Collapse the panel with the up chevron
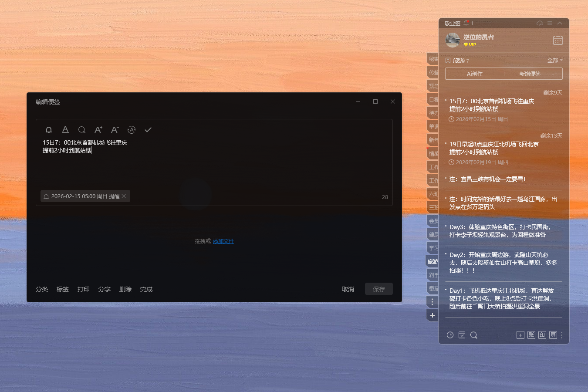The height and width of the screenshot is (392, 588). tap(560, 23)
